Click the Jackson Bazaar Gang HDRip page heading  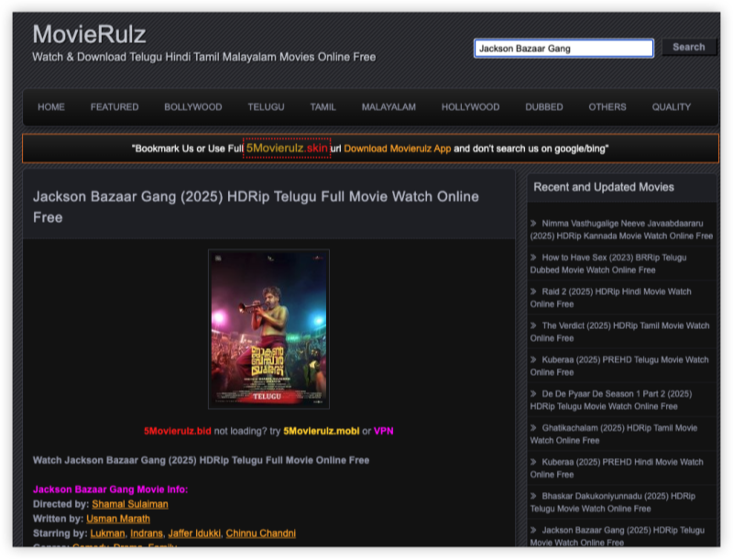click(x=256, y=207)
